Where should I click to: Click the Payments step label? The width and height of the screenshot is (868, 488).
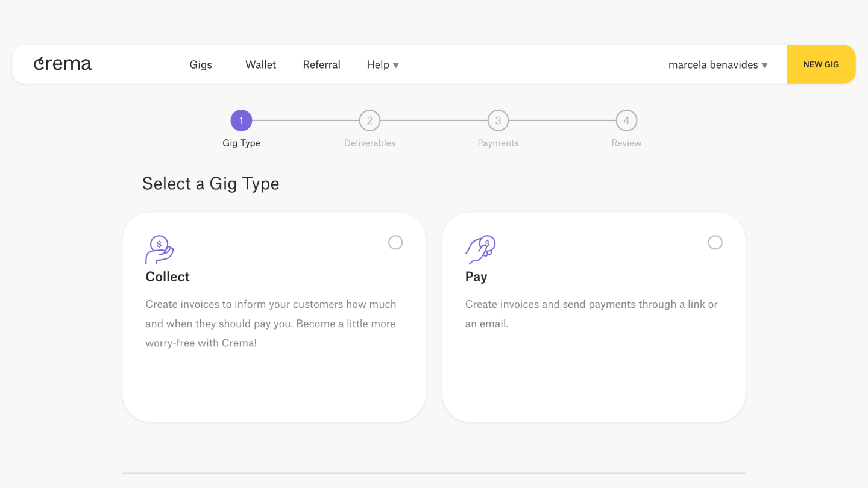(x=498, y=143)
